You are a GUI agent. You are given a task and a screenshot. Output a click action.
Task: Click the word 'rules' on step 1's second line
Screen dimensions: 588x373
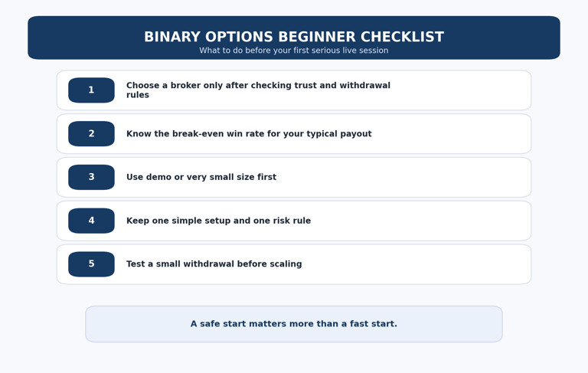pos(138,95)
